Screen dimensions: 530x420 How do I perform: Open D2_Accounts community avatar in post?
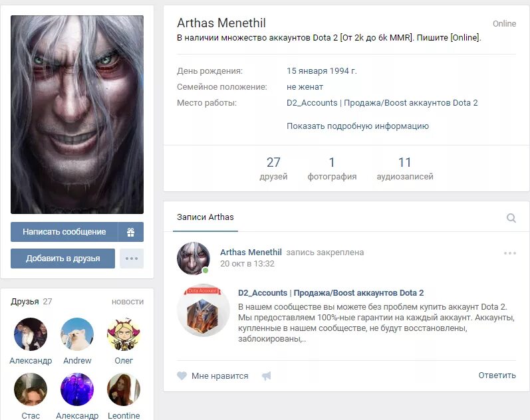pos(203,310)
